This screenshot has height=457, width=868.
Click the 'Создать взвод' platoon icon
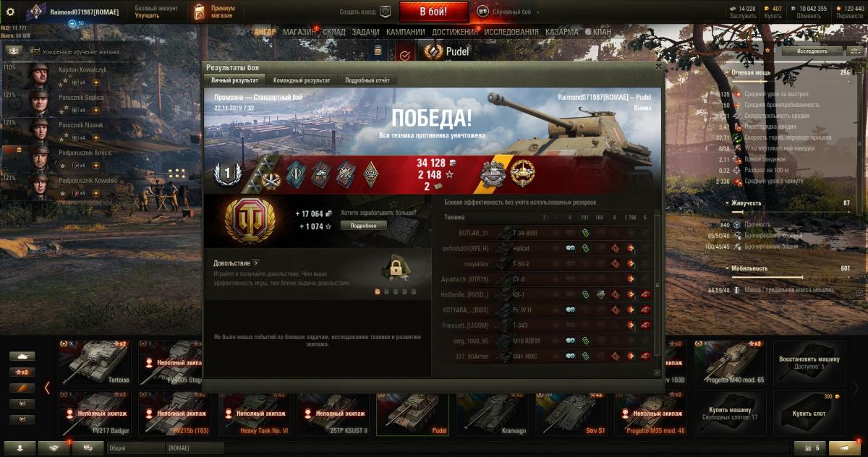[x=385, y=12]
